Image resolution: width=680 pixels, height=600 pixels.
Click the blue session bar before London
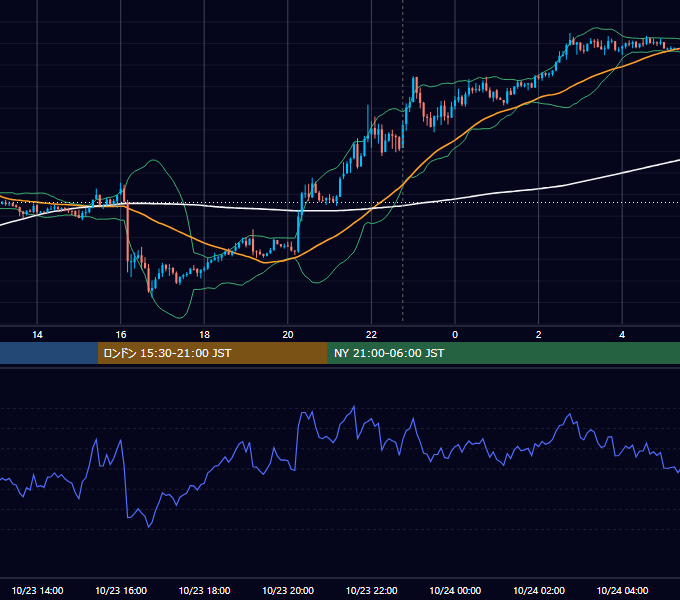(49, 353)
